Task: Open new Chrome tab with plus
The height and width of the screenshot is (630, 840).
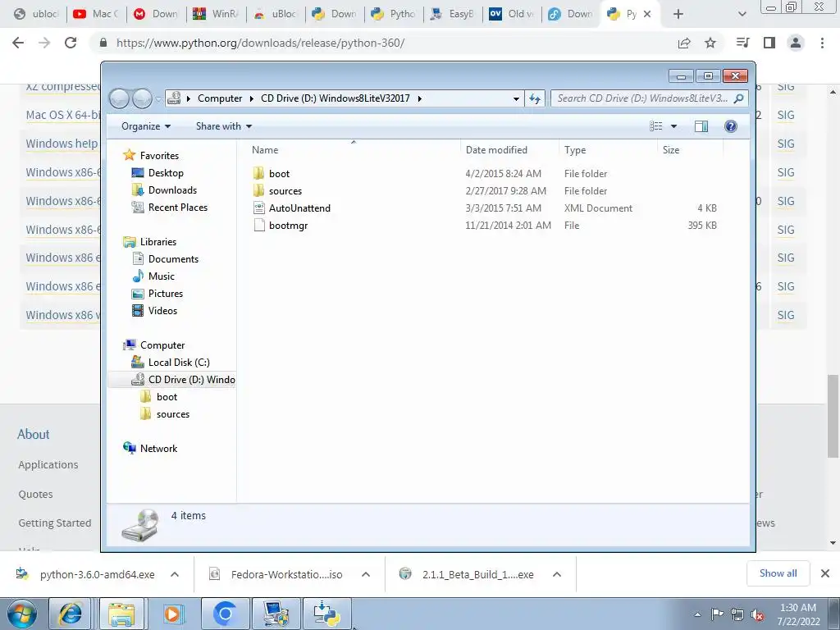Action: pos(678,14)
